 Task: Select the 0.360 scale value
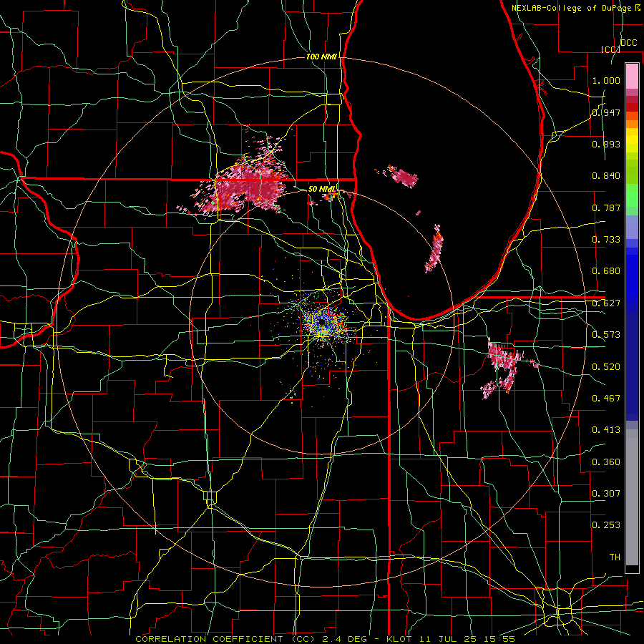pos(606,462)
